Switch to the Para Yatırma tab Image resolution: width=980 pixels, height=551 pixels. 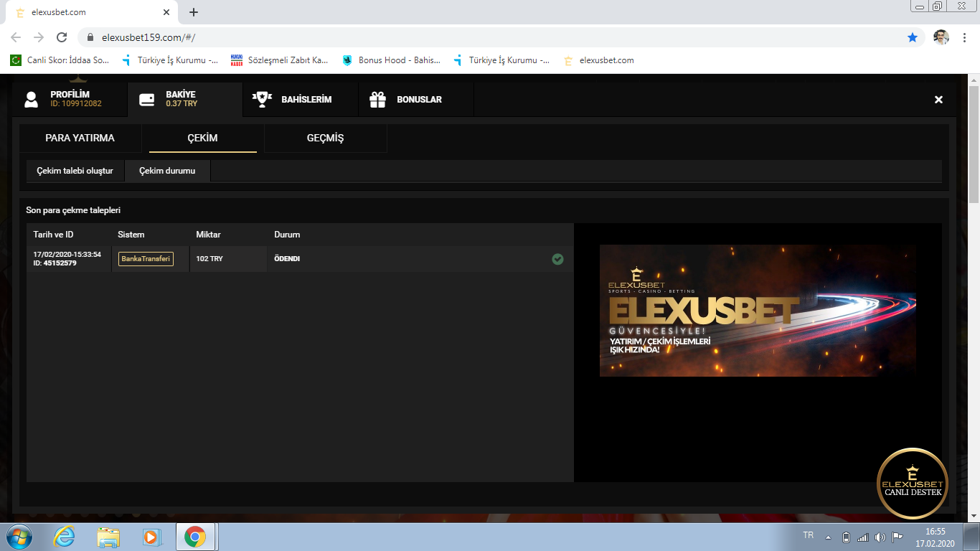point(80,138)
